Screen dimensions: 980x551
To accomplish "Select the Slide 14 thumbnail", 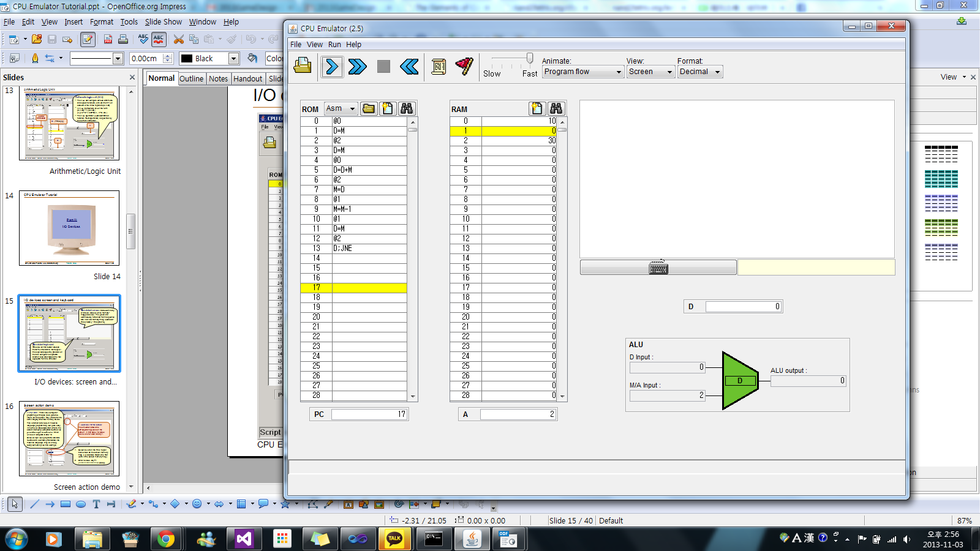I will click(69, 228).
